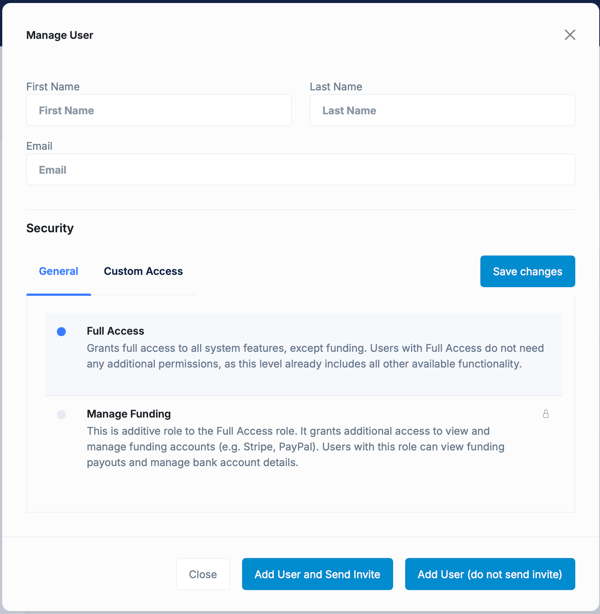The height and width of the screenshot is (614, 600).
Task: Select the Manage Funding radio button
Action: (62, 414)
